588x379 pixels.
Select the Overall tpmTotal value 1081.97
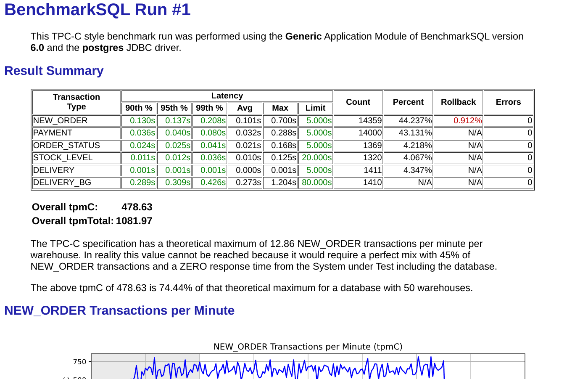point(134,221)
